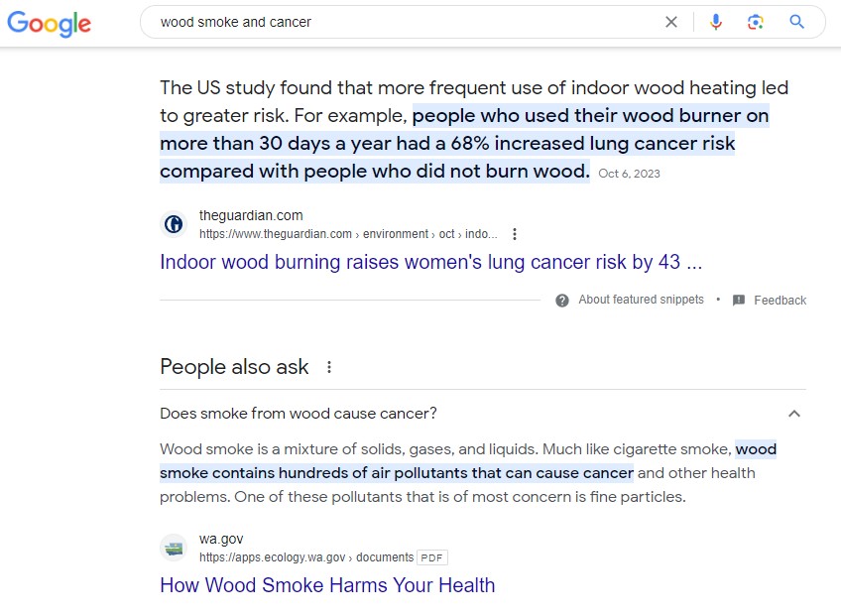The image size is (841, 616).
Task: Click The Guardian favicon icon
Action: pos(174,224)
